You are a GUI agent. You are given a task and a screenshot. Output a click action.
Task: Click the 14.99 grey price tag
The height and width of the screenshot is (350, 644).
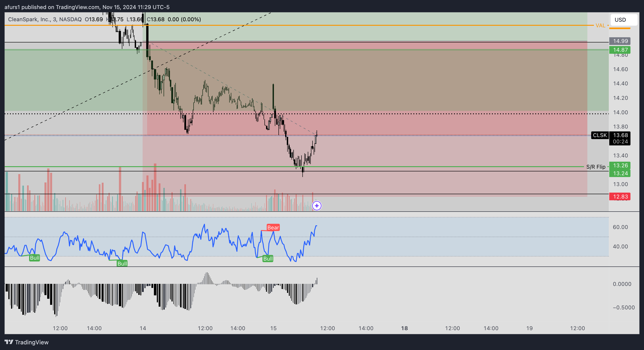click(620, 41)
